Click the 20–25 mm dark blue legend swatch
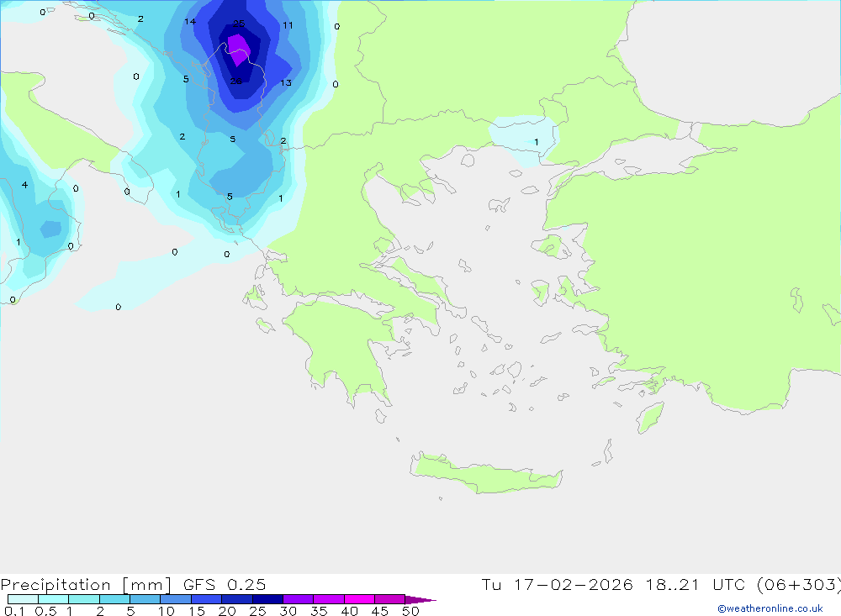 click(x=236, y=599)
